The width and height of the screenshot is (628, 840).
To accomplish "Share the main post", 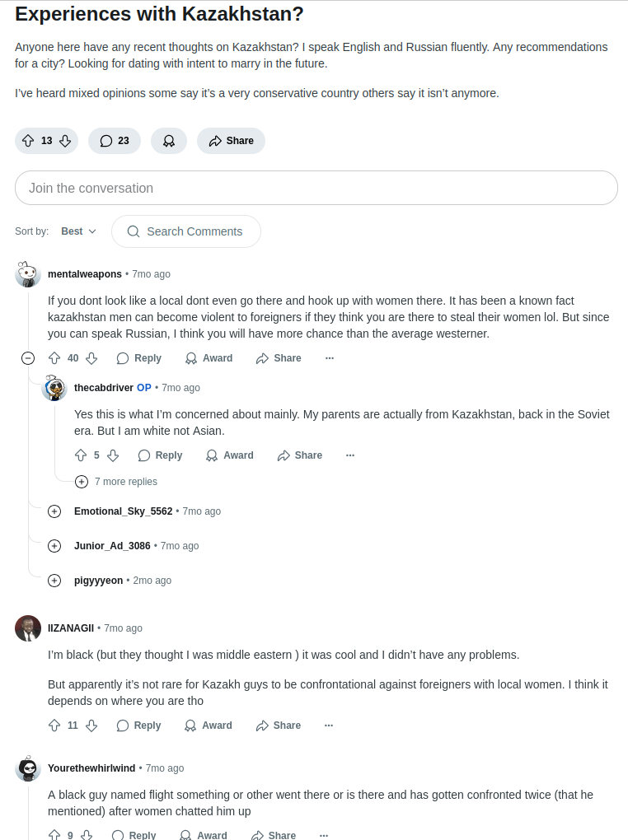I will (x=231, y=141).
